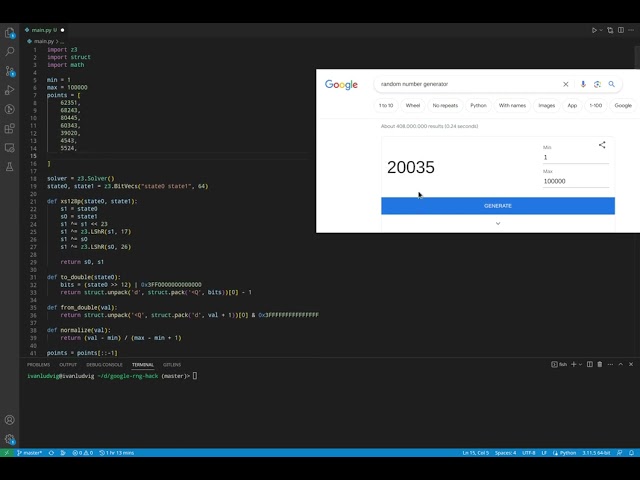The width and height of the screenshot is (640, 480).
Task: Click Ln 15, Col 5 cursor position
Action: 476,453
